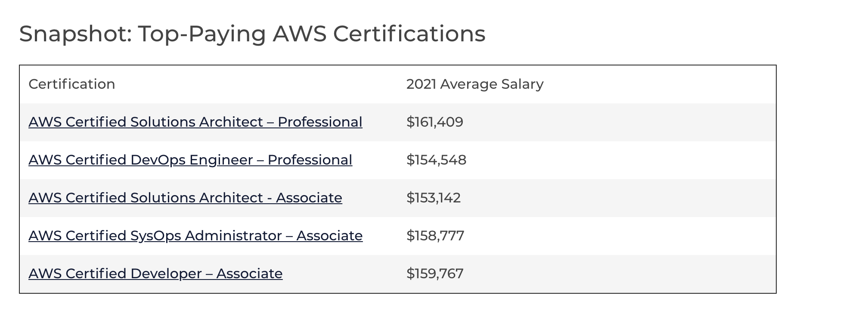Select the $159,767 salary figure
This screenshot has width=868, height=317.
[434, 273]
